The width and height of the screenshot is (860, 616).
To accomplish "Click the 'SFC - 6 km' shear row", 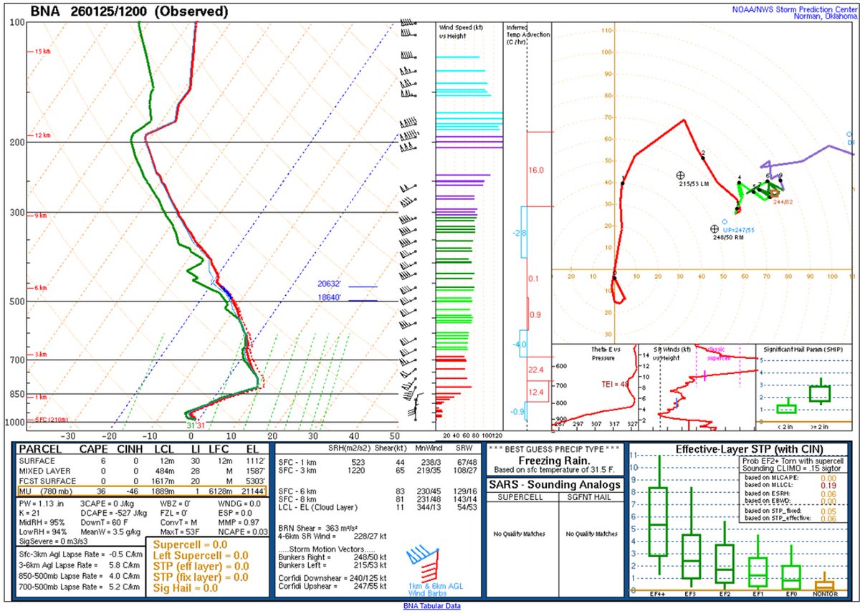I will (x=376, y=491).
